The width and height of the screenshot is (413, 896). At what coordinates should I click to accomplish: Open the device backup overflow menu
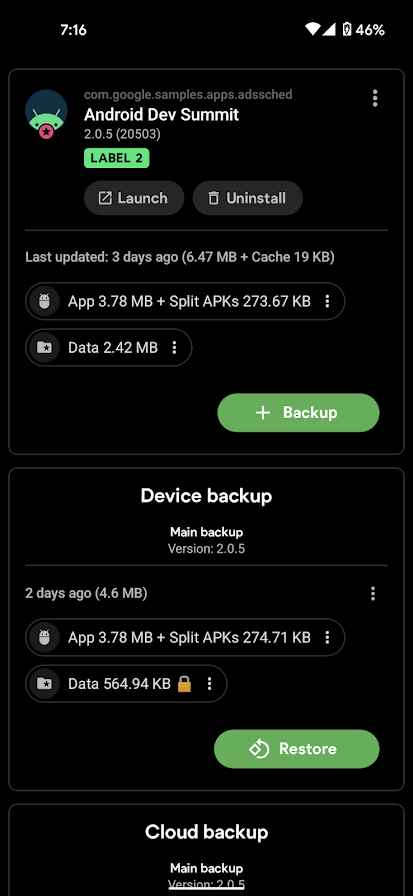[373, 594]
